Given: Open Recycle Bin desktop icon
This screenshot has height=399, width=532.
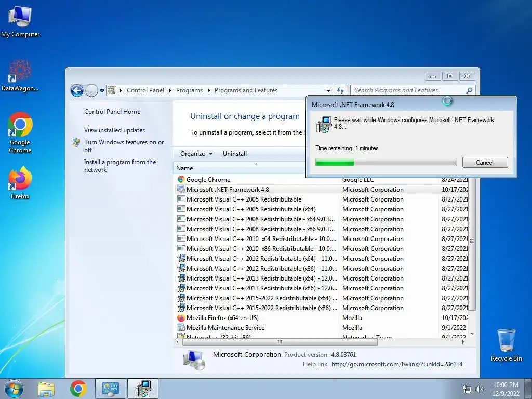Looking at the screenshot, I should (506, 345).
